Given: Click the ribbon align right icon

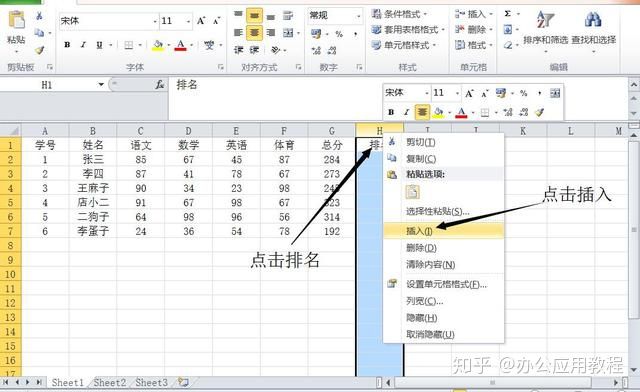Looking at the screenshot, I should click(x=270, y=32).
